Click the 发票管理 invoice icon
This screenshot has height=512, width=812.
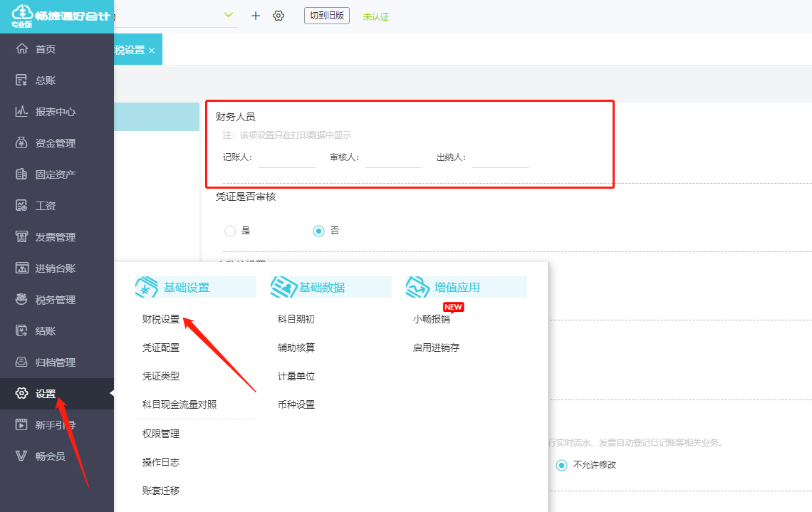[x=22, y=237]
